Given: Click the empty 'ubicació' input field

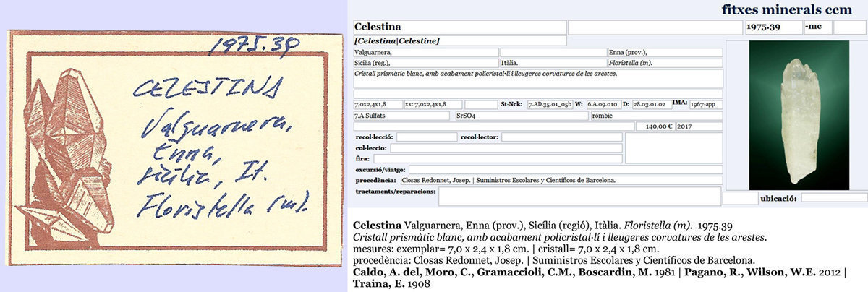Looking at the screenshot, I should pos(833,197).
